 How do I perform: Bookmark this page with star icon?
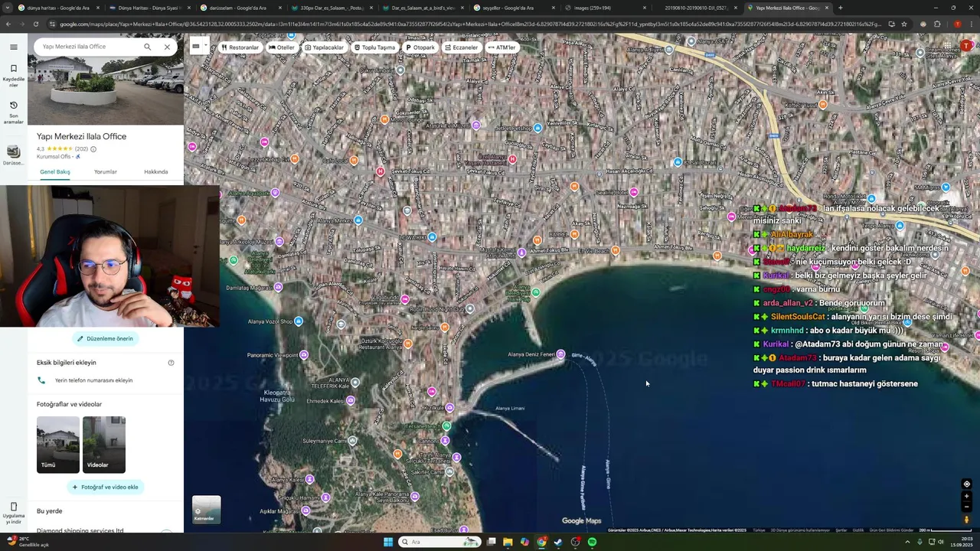coord(904,24)
